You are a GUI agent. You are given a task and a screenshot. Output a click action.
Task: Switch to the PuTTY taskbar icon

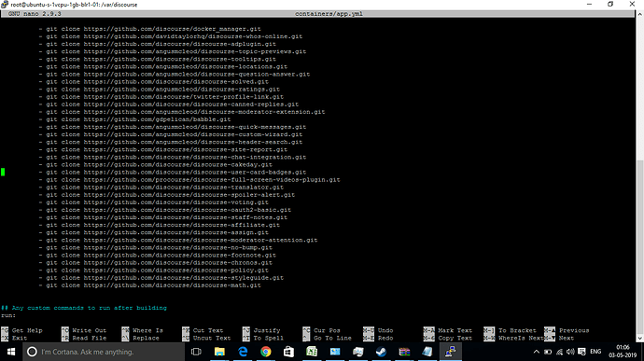pos(451,352)
